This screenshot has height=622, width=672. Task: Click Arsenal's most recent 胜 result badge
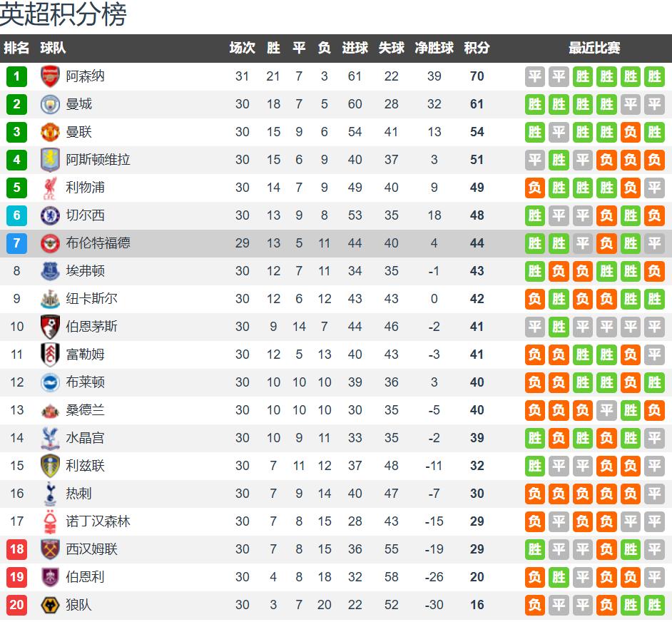click(x=654, y=76)
